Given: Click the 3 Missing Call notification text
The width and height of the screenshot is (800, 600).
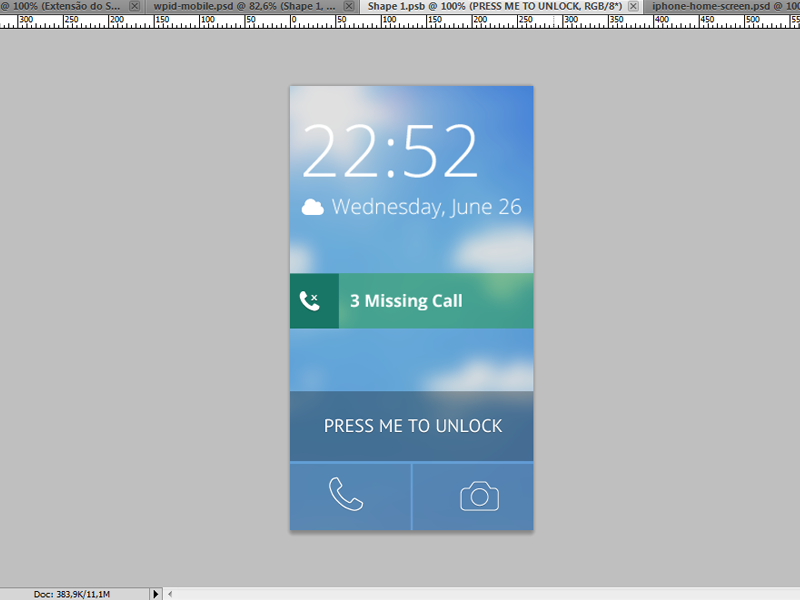Looking at the screenshot, I should click(406, 301).
